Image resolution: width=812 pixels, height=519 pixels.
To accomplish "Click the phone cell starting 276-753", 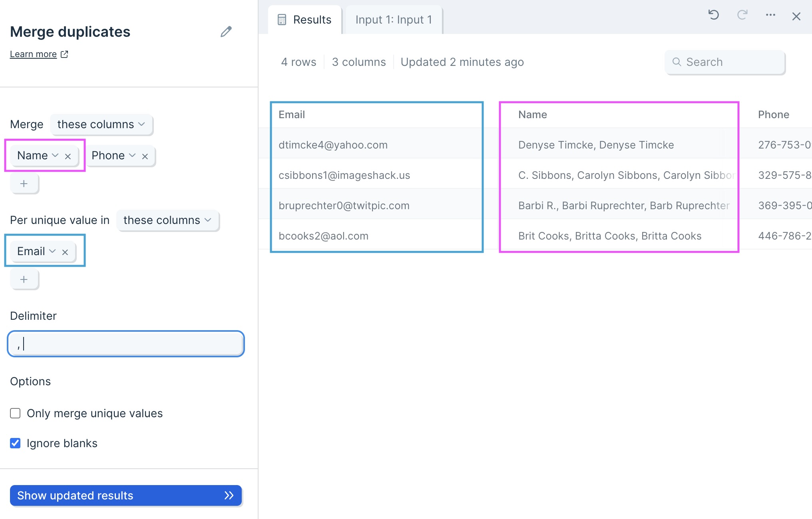I will pyautogui.click(x=785, y=145).
